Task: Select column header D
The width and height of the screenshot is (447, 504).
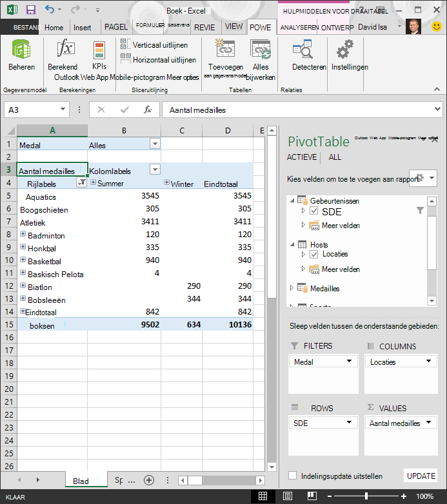Action: click(x=228, y=130)
